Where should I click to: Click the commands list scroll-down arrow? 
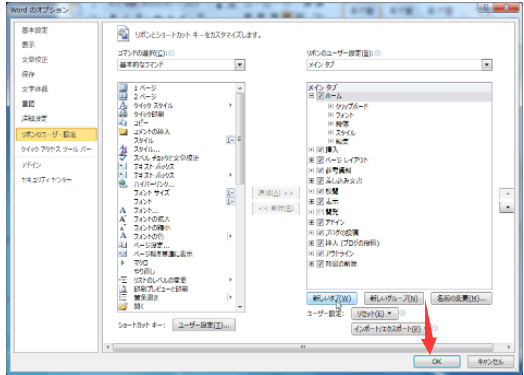coord(240,307)
